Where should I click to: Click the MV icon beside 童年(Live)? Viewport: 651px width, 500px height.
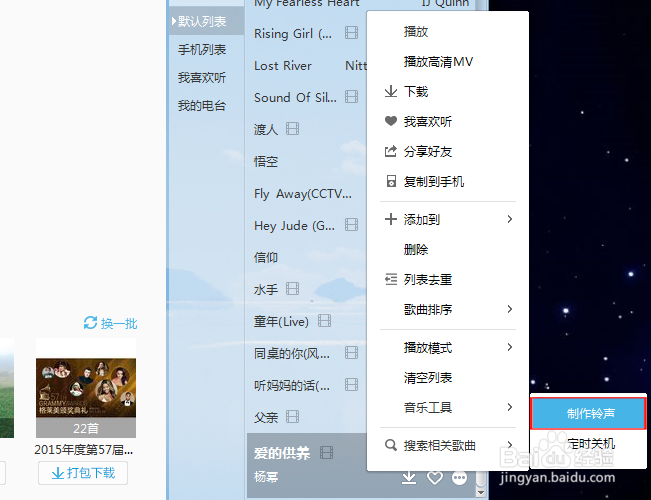coord(324,321)
